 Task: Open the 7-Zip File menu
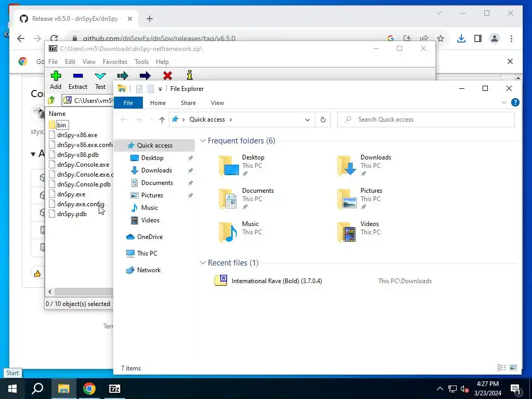tap(53, 62)
